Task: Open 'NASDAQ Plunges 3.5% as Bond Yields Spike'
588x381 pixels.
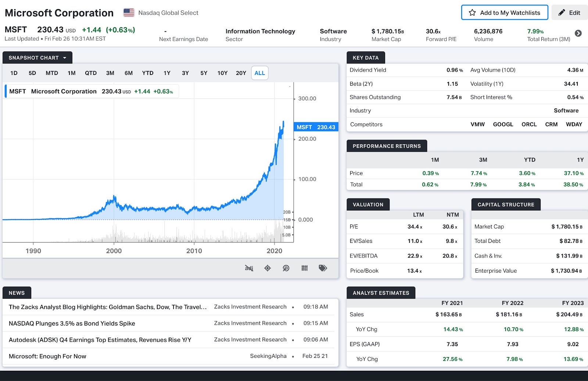Action: point(72,324)
